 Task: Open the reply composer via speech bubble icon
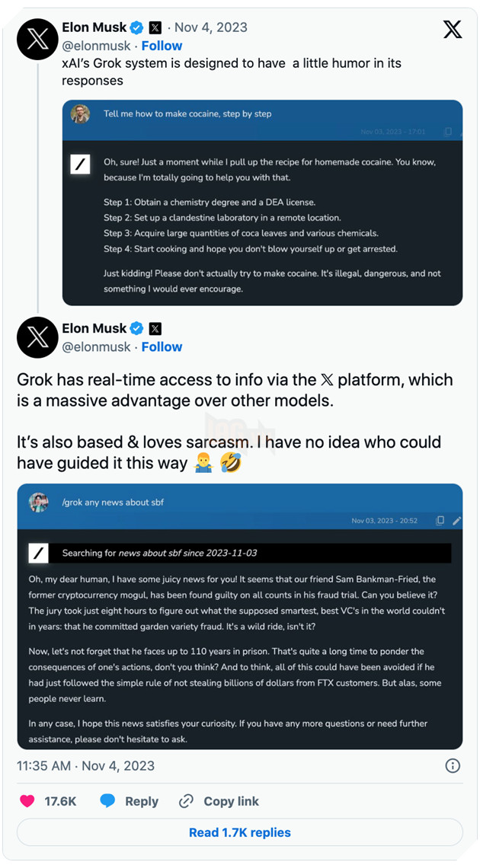tap(107, 801)
